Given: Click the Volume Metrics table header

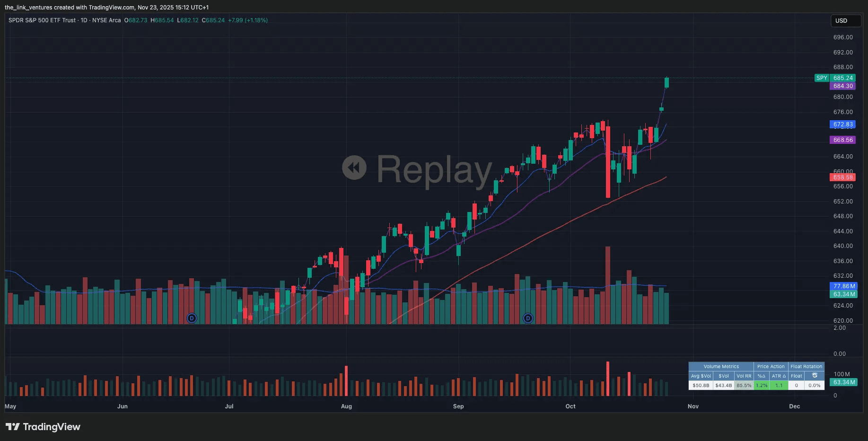Looking at the screenshot, I should [721, 367].
